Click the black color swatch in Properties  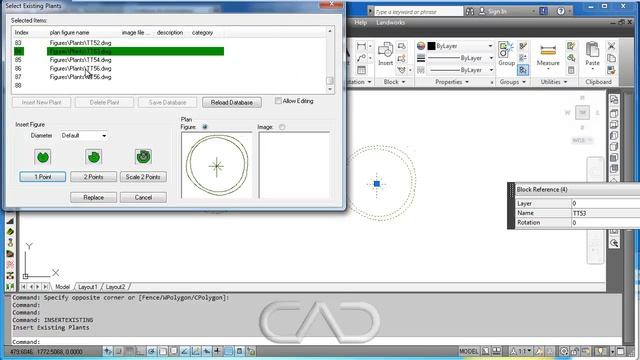tap(431, 46)
